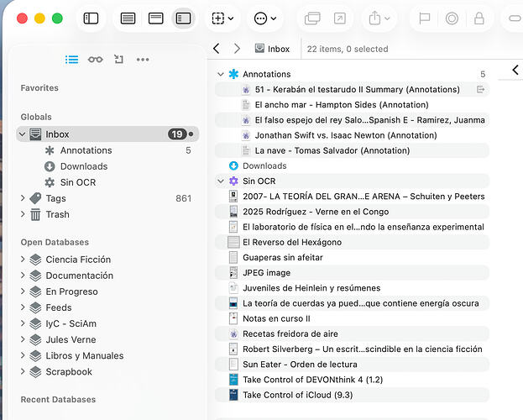Click the lock icon in toolbar
The height and width of the screenshot is (420, 523).
tap(479, 18)
